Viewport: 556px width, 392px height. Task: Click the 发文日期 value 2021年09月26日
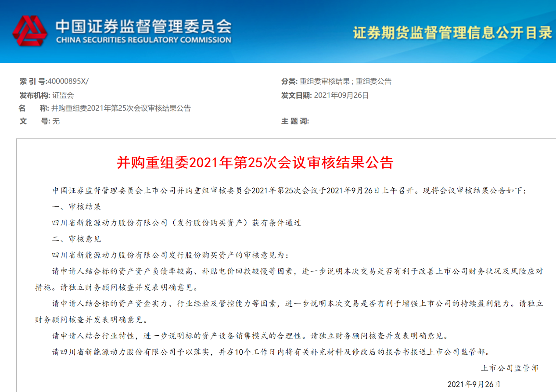click(341, 95)
